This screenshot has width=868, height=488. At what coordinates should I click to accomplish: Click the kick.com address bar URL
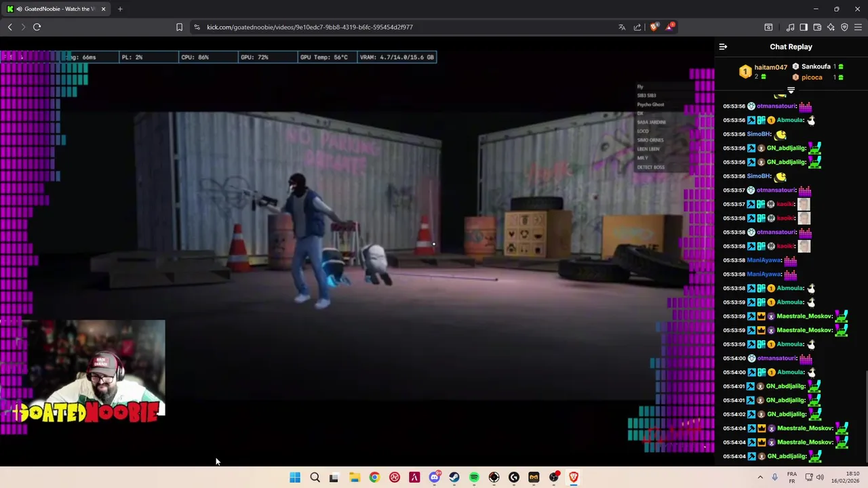pos(310,27)
